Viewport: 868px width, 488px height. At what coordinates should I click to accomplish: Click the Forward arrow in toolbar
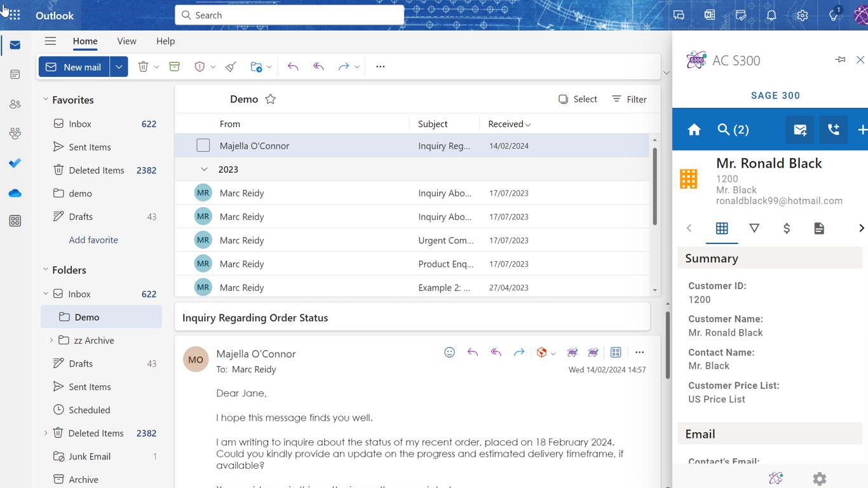343,67
